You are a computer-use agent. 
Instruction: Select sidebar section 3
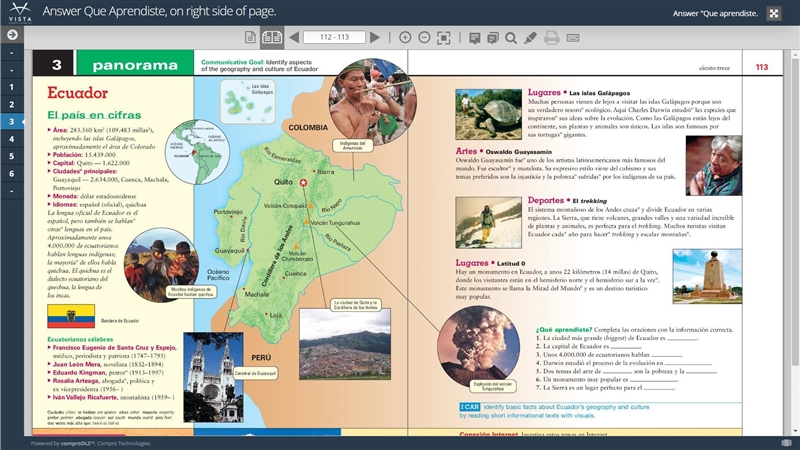point(12,121)
